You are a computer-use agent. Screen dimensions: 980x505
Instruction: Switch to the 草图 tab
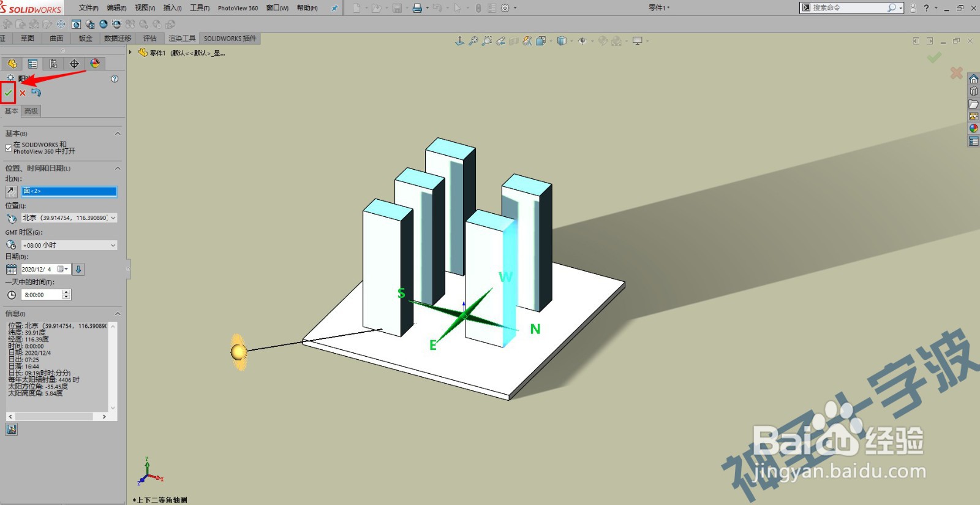(28, 38)
